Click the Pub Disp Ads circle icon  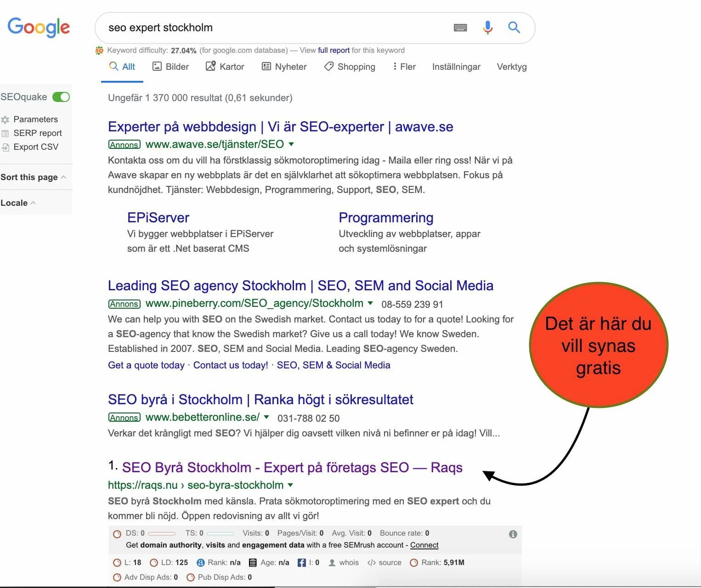coord(191,577)
